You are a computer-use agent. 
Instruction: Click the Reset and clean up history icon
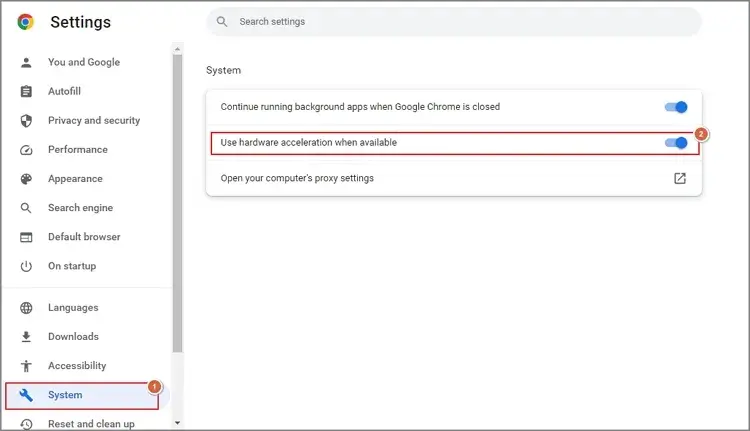pos(26,424)
